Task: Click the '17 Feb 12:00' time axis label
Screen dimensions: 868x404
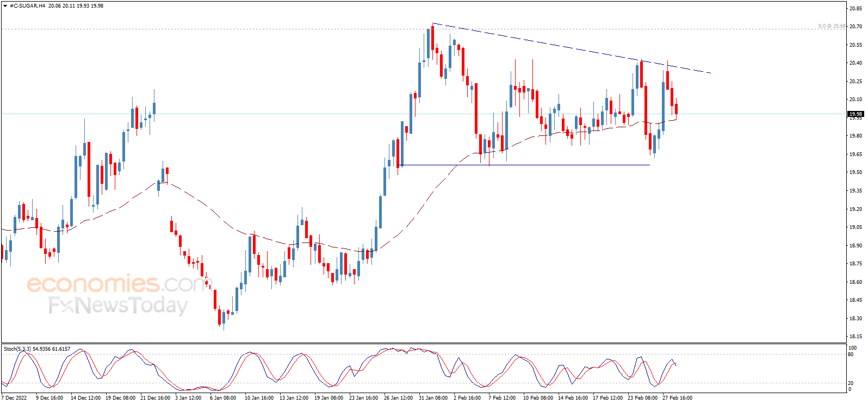Action: pyautogui.click(x=607, y=398)
